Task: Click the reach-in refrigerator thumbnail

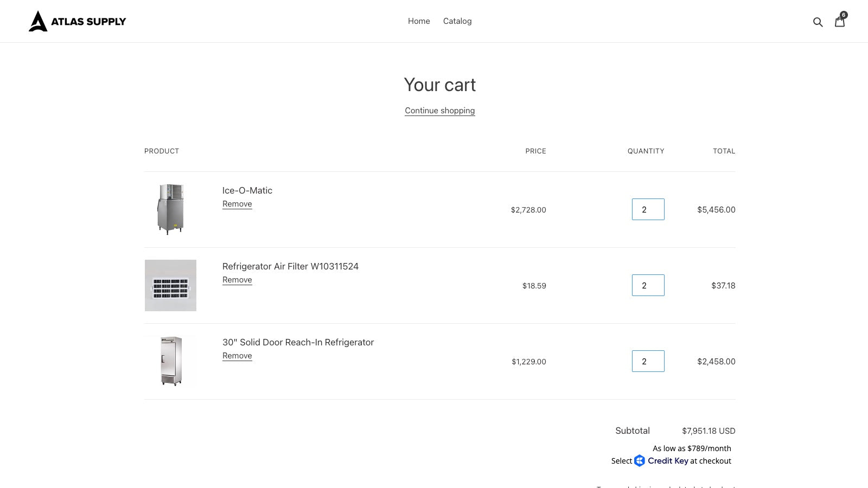Action: (x=170, y=361)
